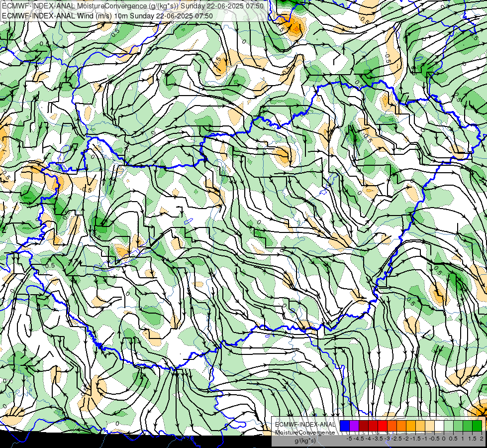The image size is (487, 448).
Task: Click the legend label MoistureConvergence
Action: (305, 433)
